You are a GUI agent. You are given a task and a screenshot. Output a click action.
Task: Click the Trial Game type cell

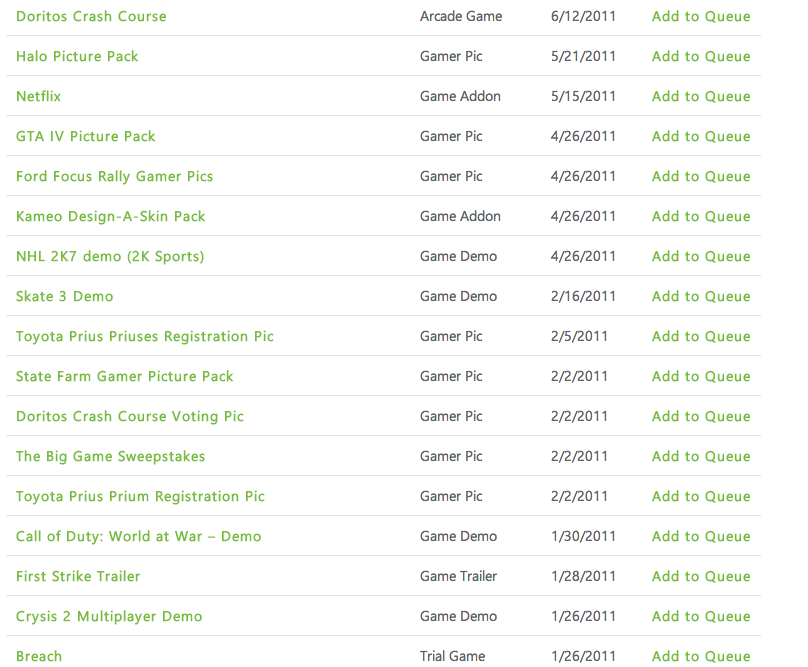click(452, 656)
